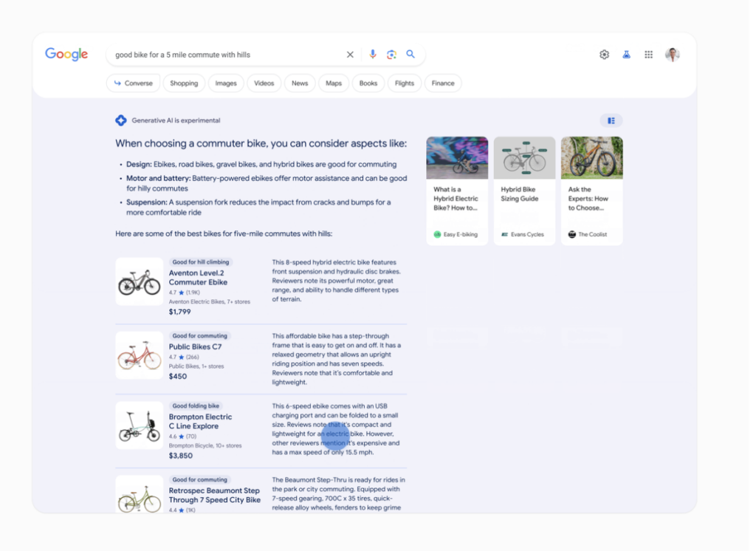Switch to the Shopping tab
Image resolution: width=756 pixels, height=551 pixels.
click(184, 83)
